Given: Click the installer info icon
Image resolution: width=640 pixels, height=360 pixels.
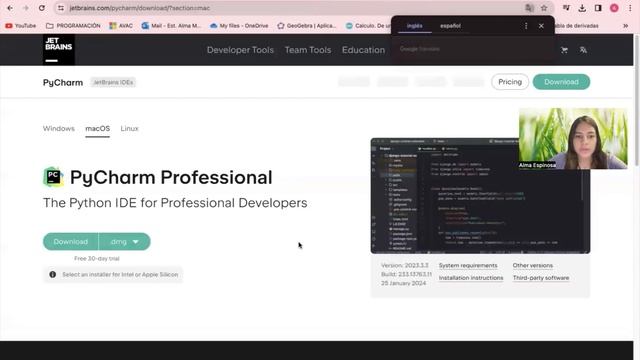Looking at the screenshot, I should click(53, 275).
